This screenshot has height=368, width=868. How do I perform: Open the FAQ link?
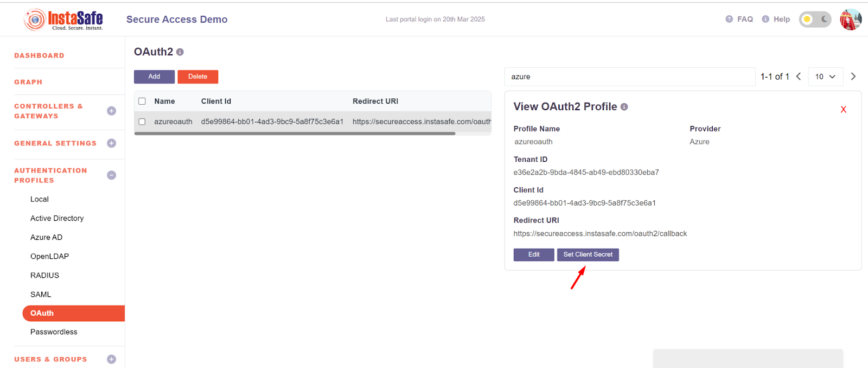click(745, 19)
